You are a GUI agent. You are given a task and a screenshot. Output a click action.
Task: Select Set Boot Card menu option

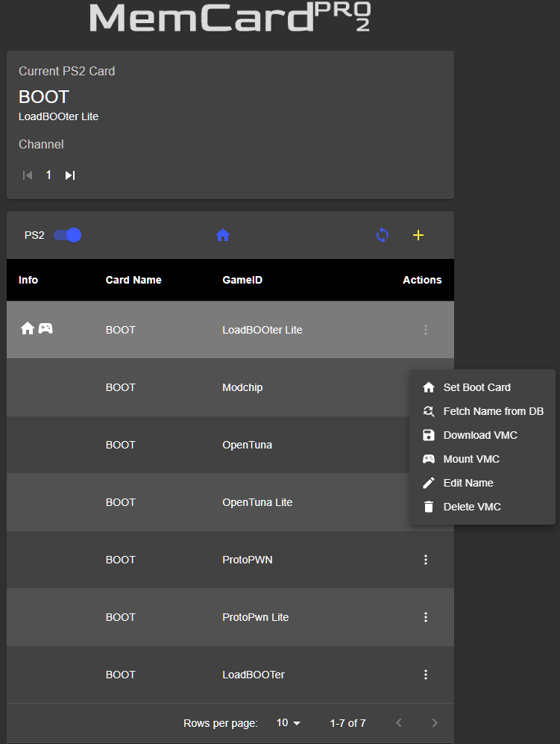click(x=476, y=387)
